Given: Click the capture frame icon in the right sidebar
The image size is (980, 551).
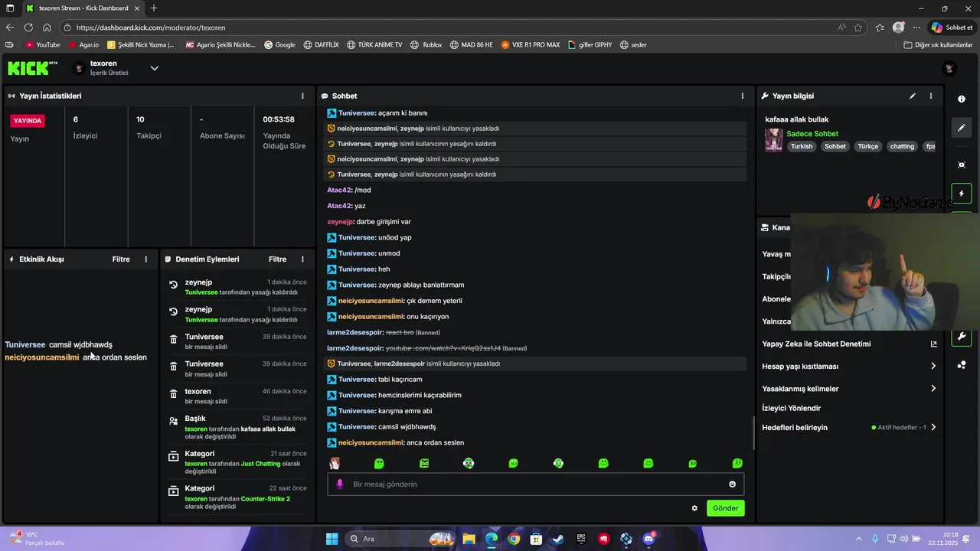Looking at the screenshot, I should coord(962,165).
